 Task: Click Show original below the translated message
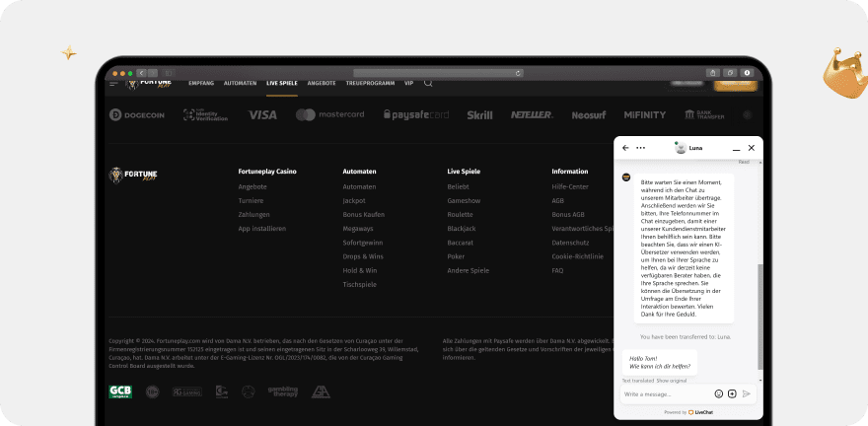(x=671, y=380)
